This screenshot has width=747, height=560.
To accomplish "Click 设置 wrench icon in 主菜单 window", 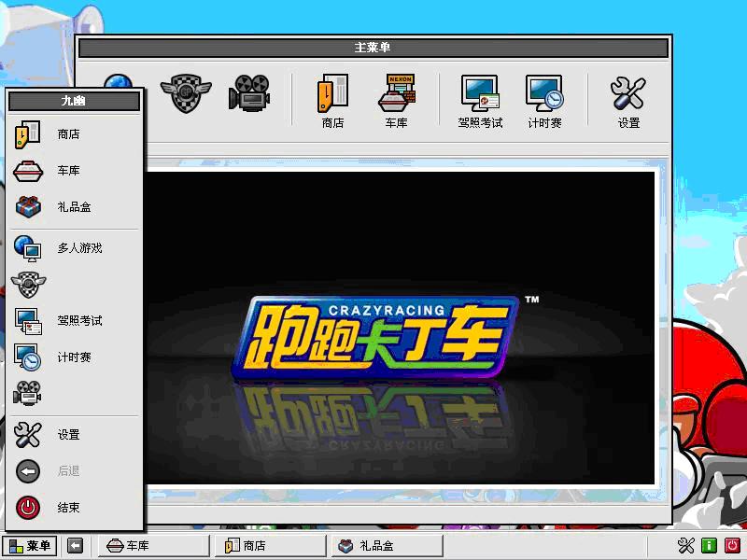I will coord(628,101).
